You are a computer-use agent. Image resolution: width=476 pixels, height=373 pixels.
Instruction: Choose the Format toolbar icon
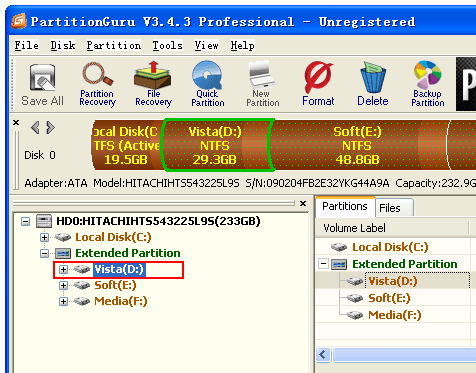click(x=318, y=84)
